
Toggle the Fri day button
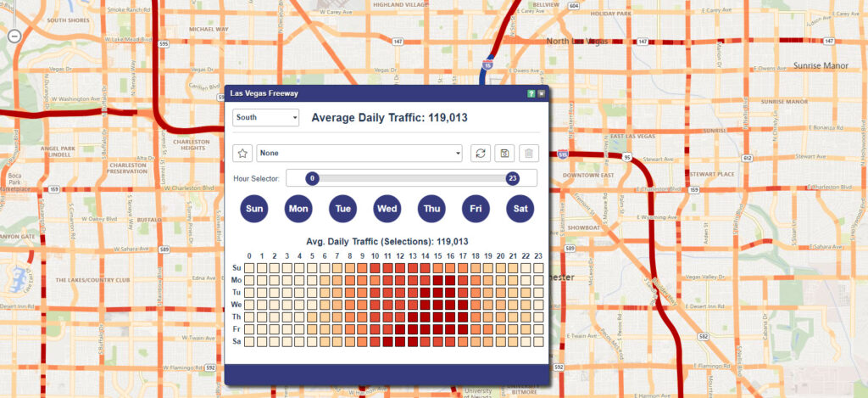(x=476, y=208)
